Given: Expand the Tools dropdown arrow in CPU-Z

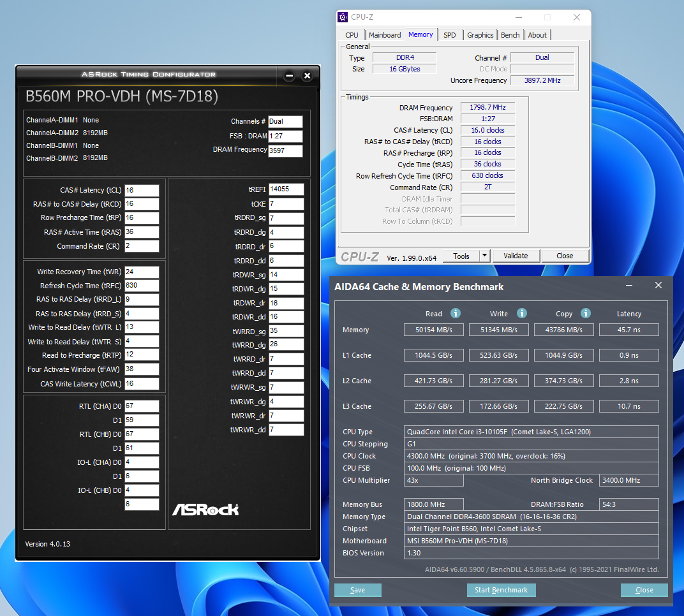Looking at the screenshot, I should tap(484, 256).
